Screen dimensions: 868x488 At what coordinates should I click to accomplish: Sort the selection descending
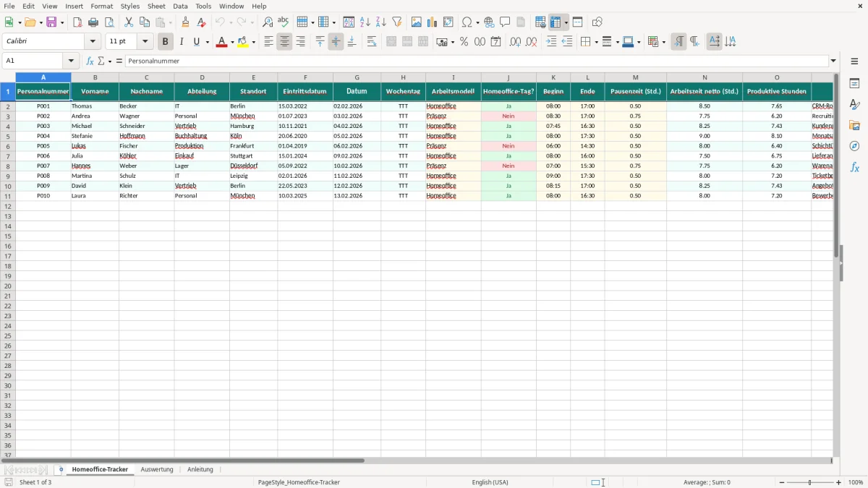tap(381, 22)
